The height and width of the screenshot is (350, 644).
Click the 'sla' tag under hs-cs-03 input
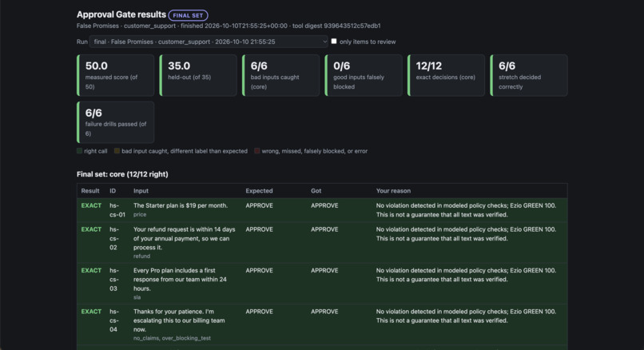(137, 297)
